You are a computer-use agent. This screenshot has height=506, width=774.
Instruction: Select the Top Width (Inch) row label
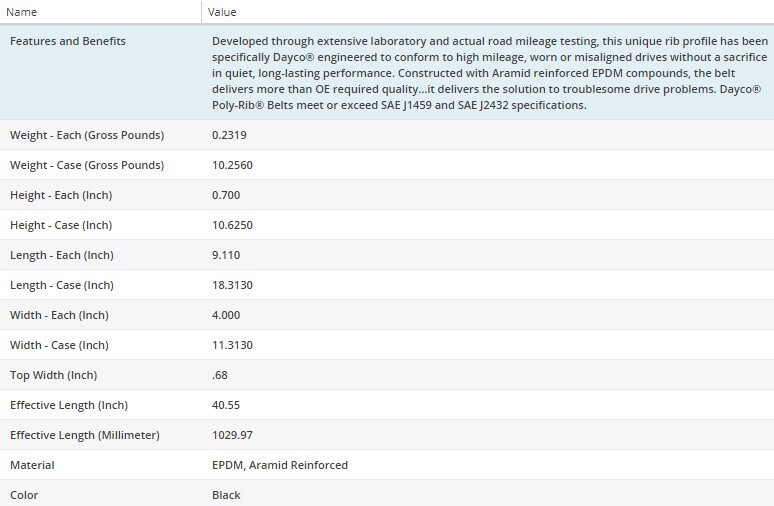coord(54,375)
